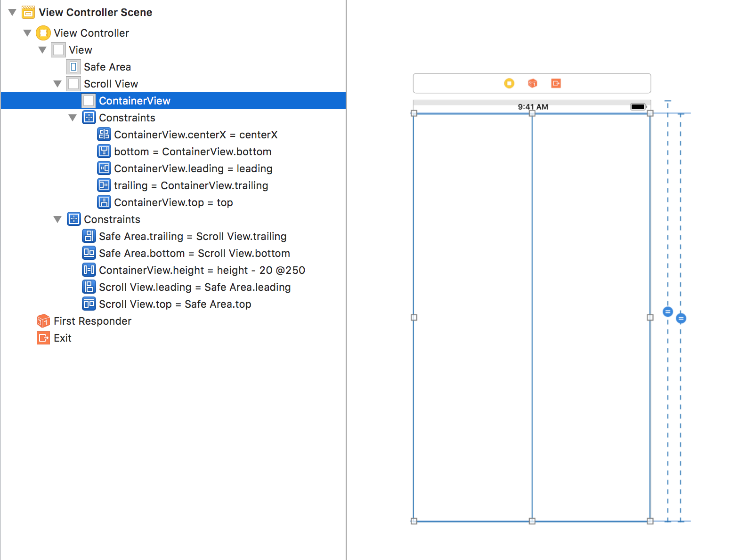Click the yellow View Controller icon in outline

click(x=43, y=33)
